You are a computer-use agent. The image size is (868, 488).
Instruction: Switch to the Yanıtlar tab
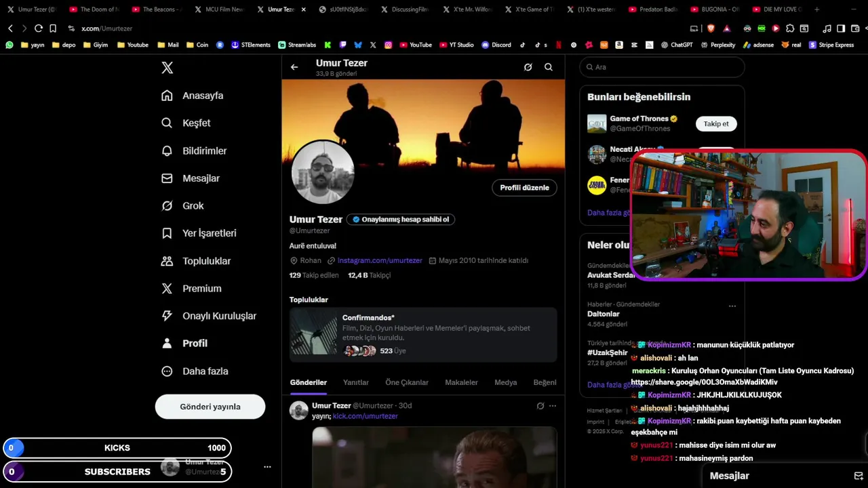tap(356, 382)
